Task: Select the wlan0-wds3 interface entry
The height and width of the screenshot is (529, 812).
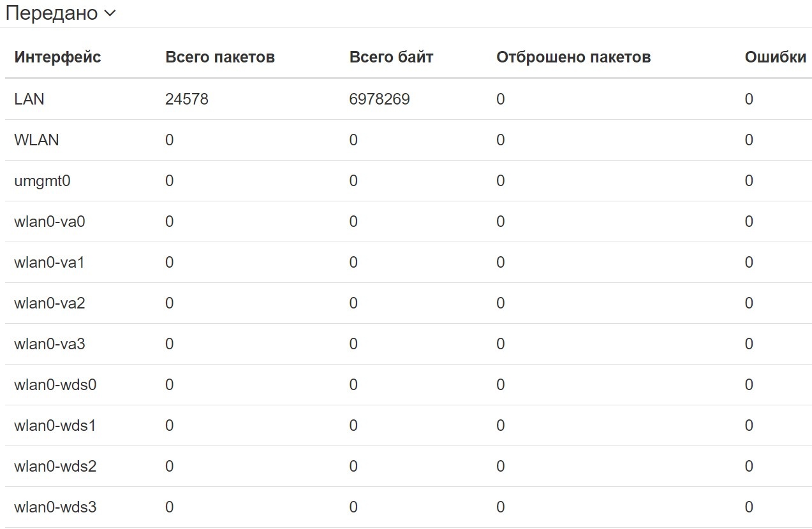Action: [x=55, y=507]
